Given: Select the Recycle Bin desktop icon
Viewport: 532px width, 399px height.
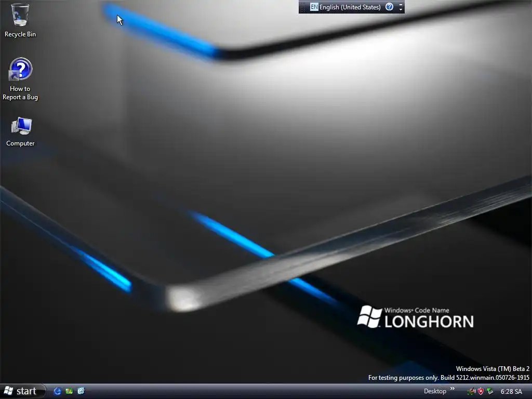Looking at the screenshot, I should tap(20, 20).
